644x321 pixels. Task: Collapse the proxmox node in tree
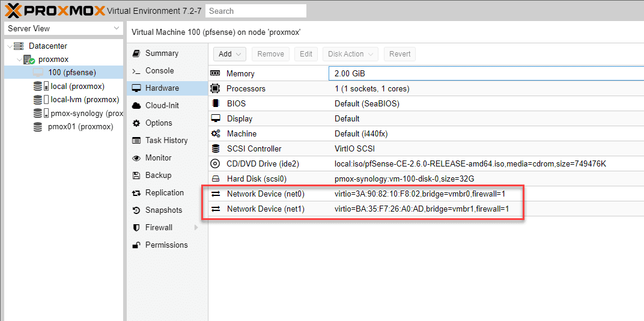(18, 60)
